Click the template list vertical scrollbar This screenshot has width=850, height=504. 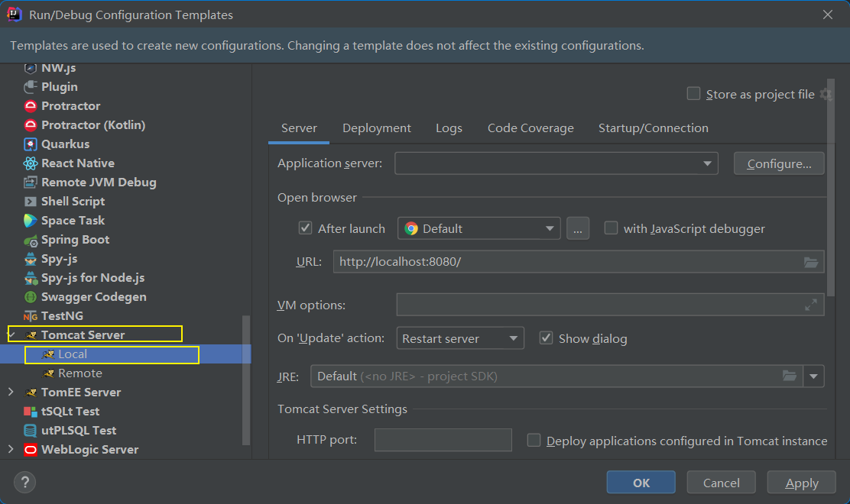(246, 380)
